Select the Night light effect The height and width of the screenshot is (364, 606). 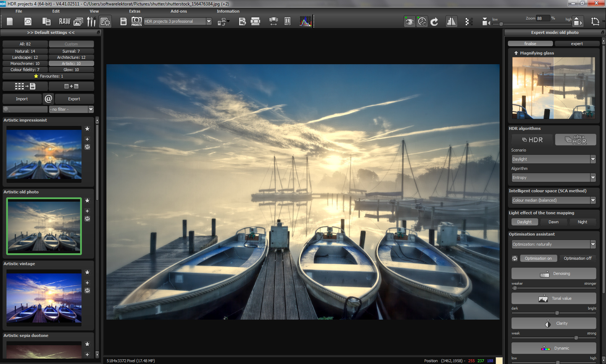click(583, 222)
